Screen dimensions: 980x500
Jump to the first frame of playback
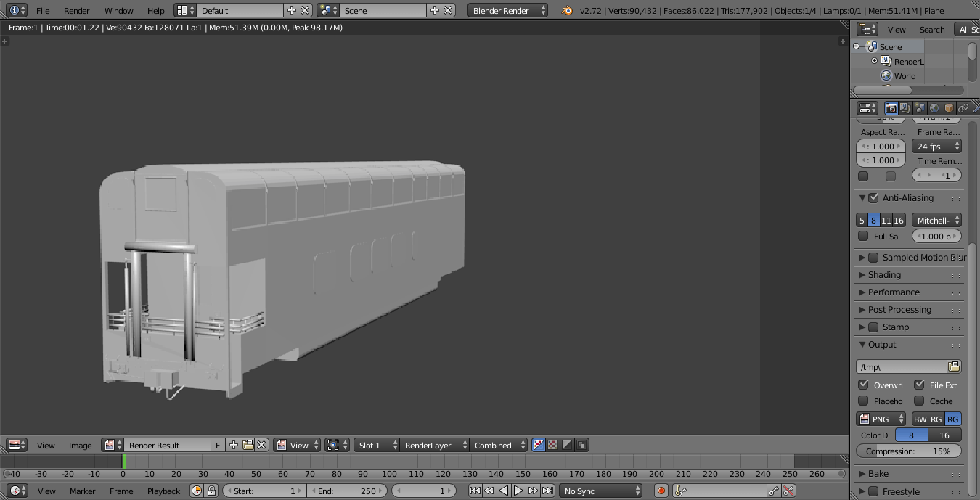point(475,491)
